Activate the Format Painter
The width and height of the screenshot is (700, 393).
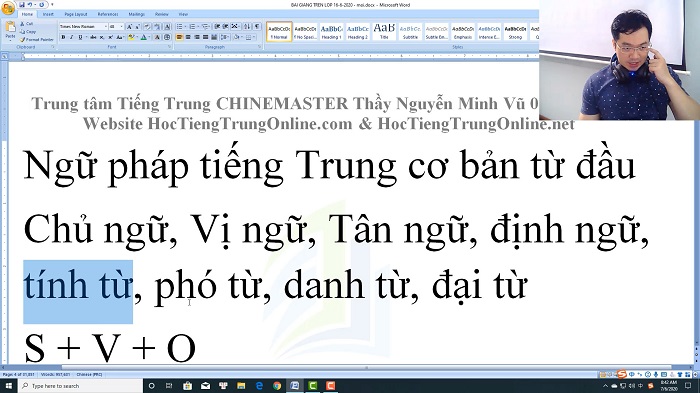[37, 40]
